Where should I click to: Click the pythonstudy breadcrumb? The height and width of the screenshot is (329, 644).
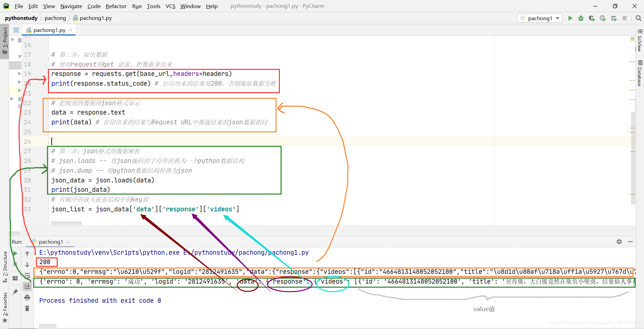click(x=21, y=18)
